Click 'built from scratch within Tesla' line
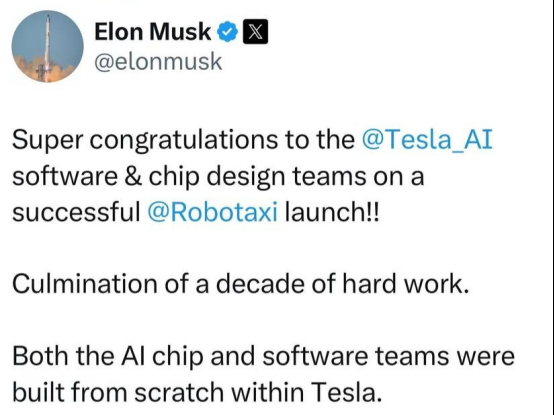Viewport: 554px width, 415px height. 197,393
